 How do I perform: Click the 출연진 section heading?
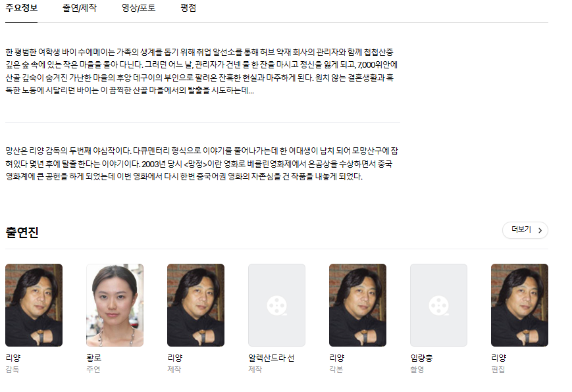point(22,232)
